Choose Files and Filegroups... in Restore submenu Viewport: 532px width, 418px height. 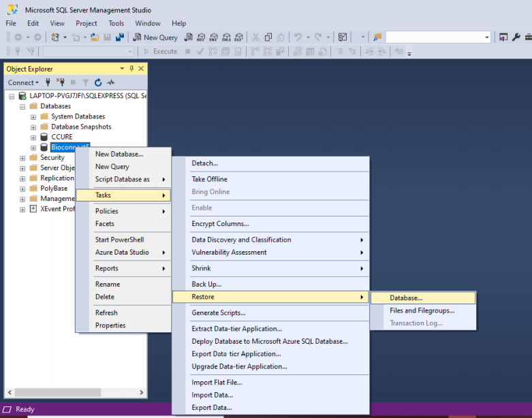423,310
